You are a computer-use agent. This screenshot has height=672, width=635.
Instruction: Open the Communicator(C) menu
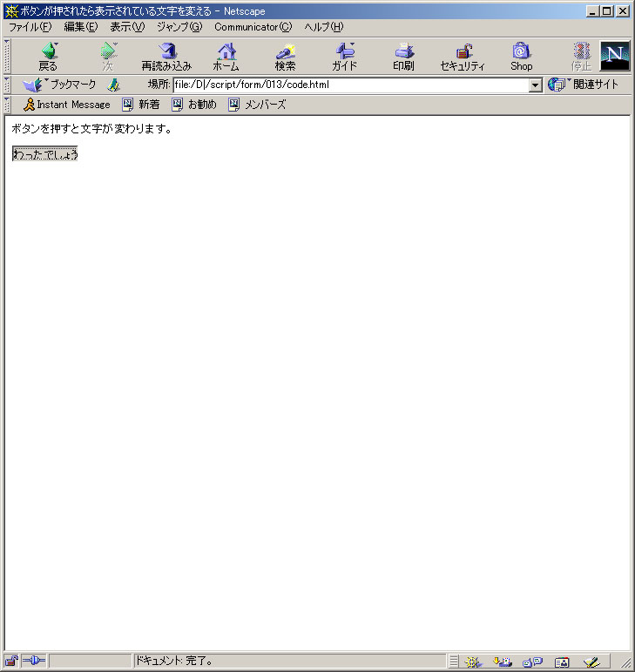click(x=253, y=27)
